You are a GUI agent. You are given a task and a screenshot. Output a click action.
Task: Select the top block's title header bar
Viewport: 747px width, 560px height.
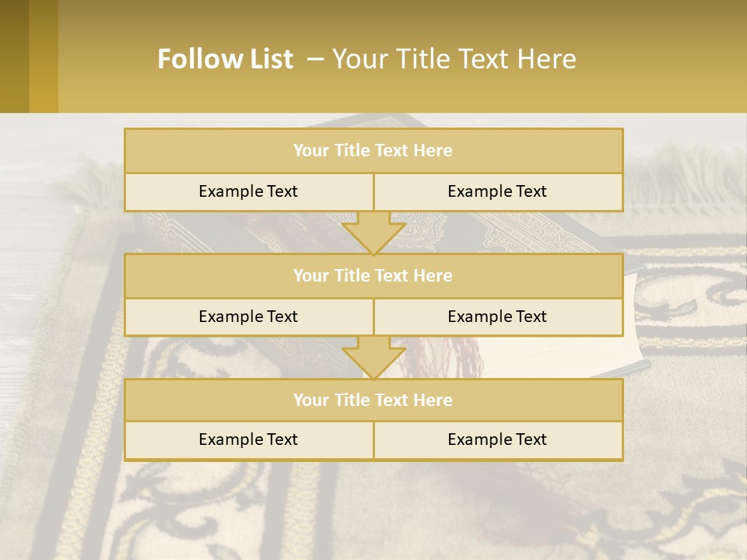[373, 151]
